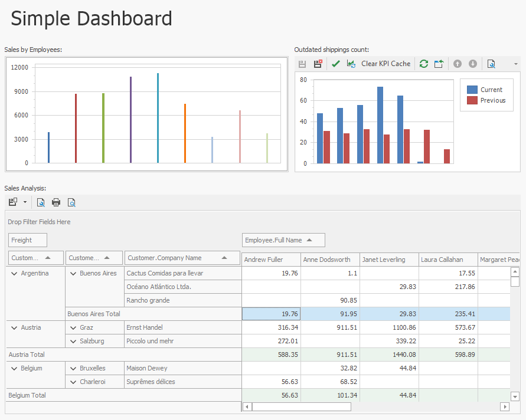Click the Next record down-arrow icon

(473, 64)
